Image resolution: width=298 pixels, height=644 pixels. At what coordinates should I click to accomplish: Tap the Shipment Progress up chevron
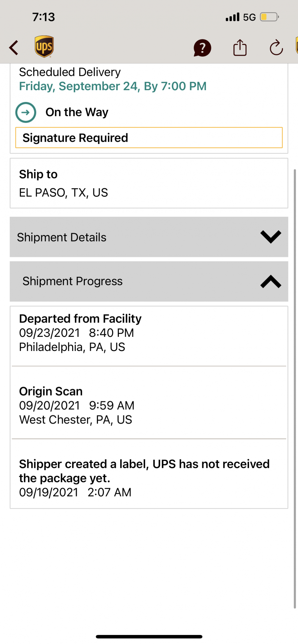271,281
